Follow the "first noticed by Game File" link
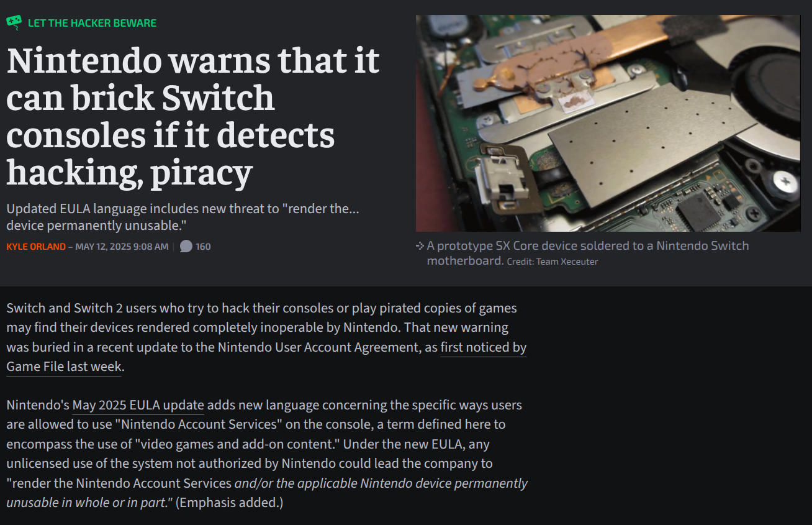The height and width of the screenshot is (525, 812). point(266,357)
